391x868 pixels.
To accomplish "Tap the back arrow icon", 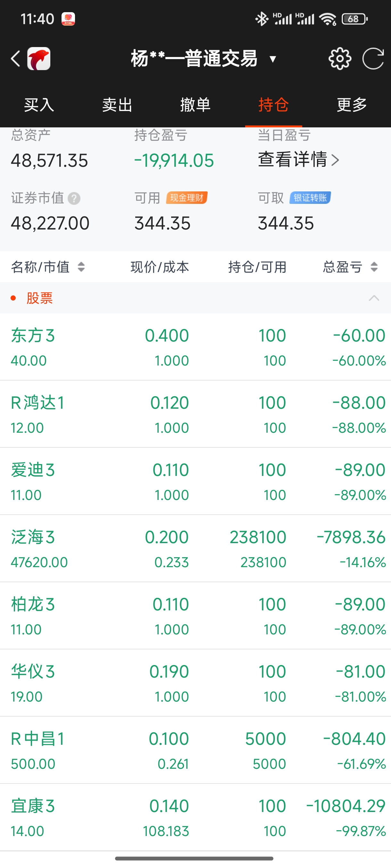I will click(15, 59).
